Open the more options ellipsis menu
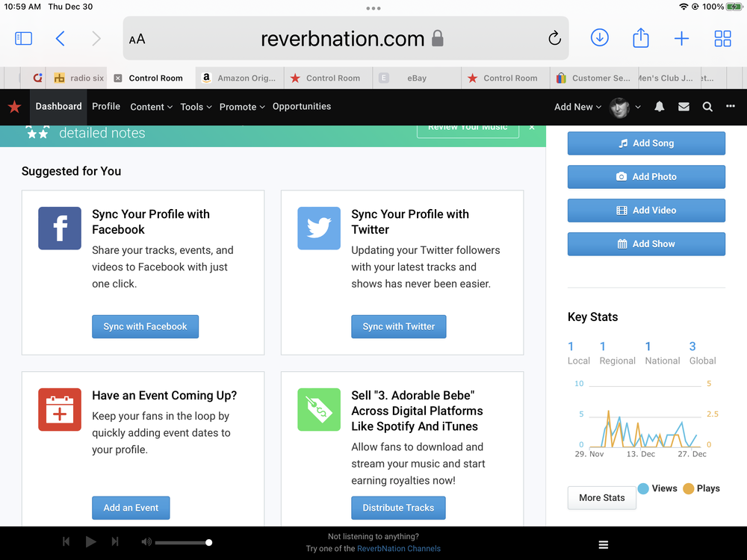747x560 pixels. [731, 106]
